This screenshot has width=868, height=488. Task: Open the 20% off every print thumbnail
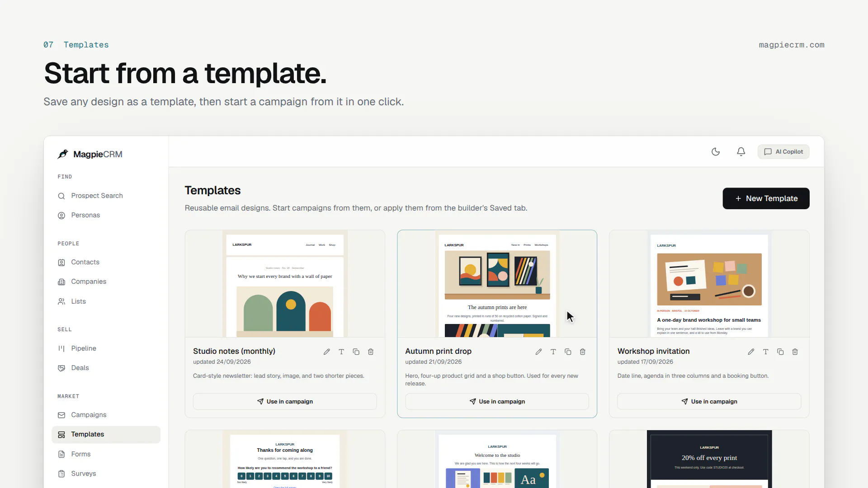709,459
